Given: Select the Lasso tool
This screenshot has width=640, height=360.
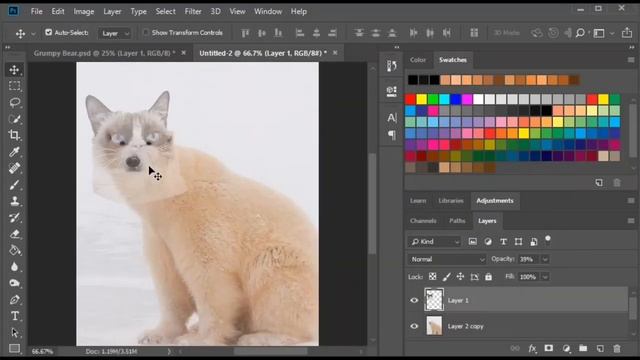Looking at the screenshot, I should (x=14, y=102).
